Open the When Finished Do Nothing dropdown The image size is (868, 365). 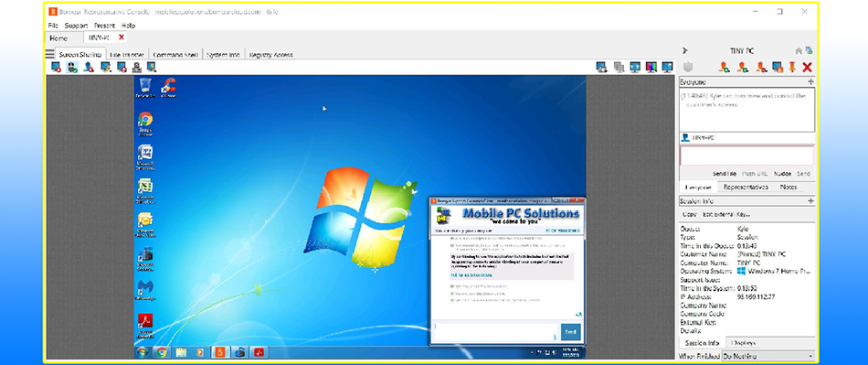pyautogui.click(x=767, y=356)
